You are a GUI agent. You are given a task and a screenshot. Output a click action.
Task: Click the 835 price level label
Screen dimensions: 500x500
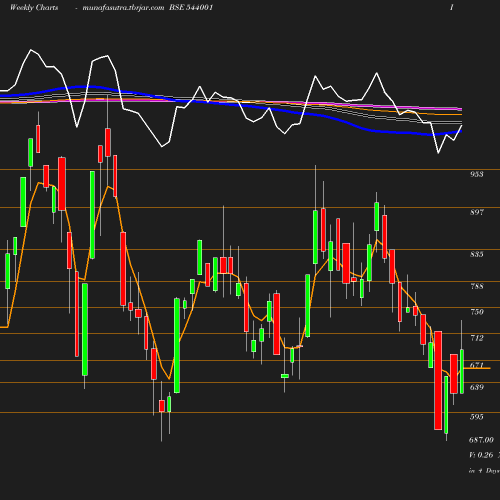tap(477, 254)
